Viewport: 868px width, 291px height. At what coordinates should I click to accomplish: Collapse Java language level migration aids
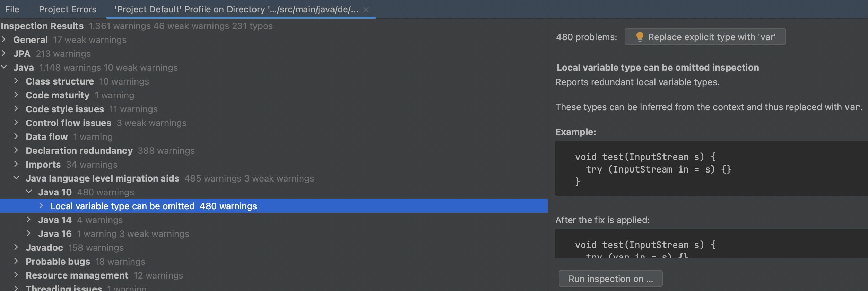click(16, 178)
